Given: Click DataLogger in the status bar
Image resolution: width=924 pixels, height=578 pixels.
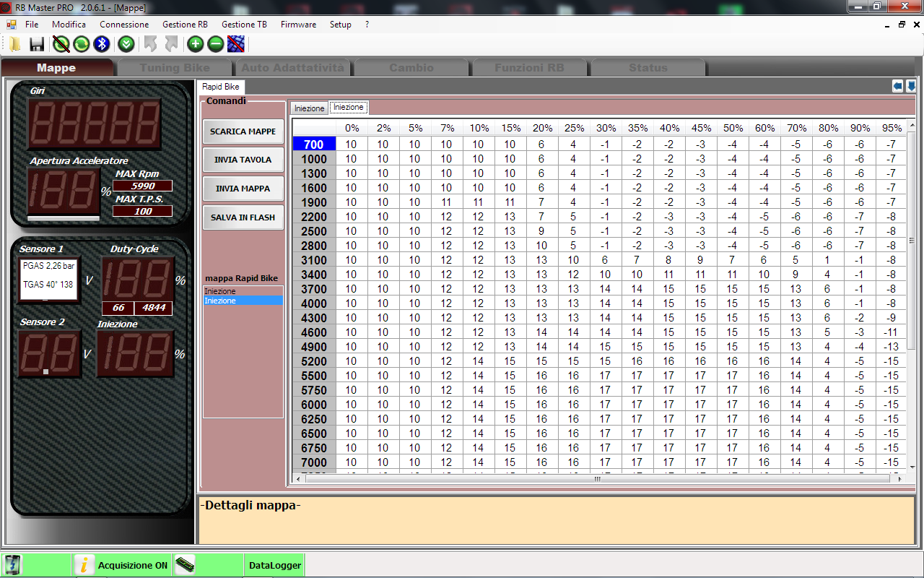Looking at the screenshot, I should tap(275, 566).
